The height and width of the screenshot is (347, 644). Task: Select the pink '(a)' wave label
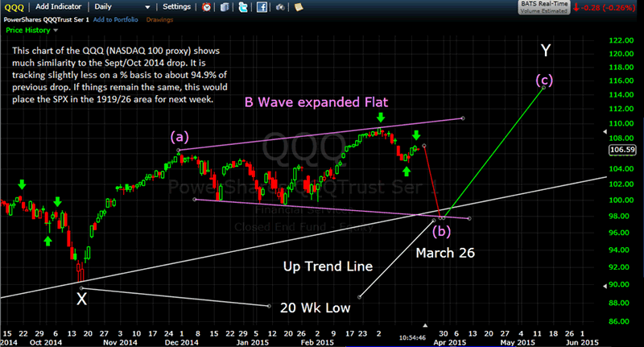[180, 136]
